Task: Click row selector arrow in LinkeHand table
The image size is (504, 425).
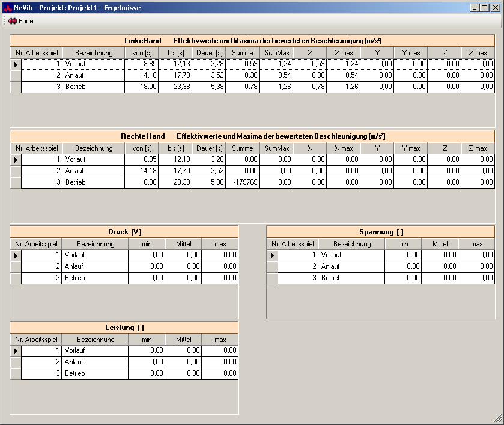Action: coord(16,64)
